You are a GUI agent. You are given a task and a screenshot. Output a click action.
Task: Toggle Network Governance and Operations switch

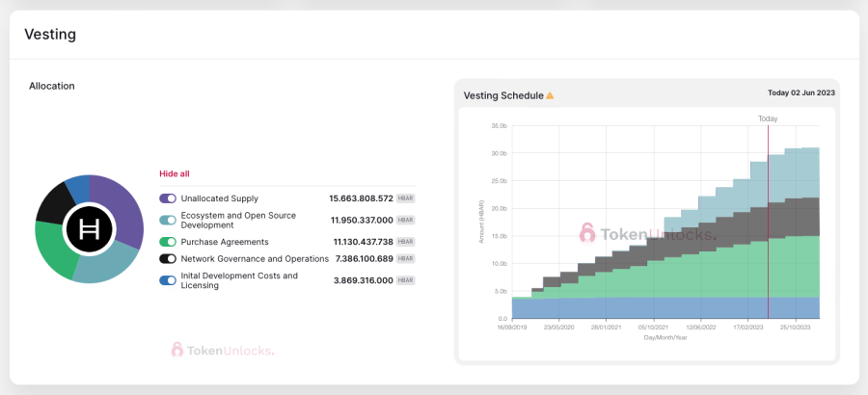168,258
